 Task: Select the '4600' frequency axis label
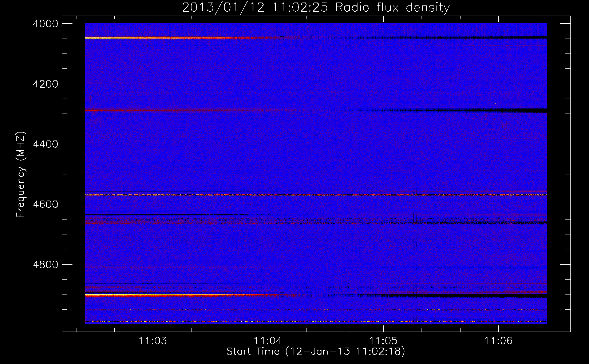pos(45,204)
